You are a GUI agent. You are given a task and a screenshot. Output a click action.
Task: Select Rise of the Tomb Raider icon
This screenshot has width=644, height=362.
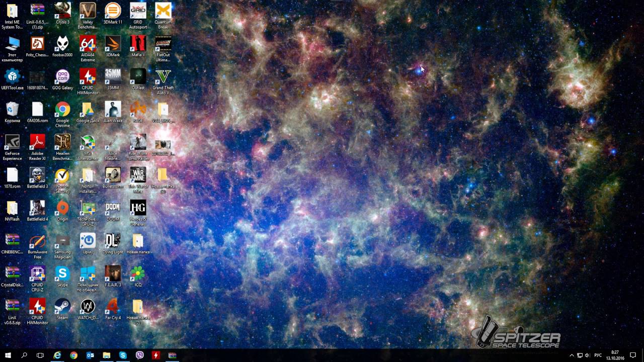pyautogui.click(x=138, y=147)
